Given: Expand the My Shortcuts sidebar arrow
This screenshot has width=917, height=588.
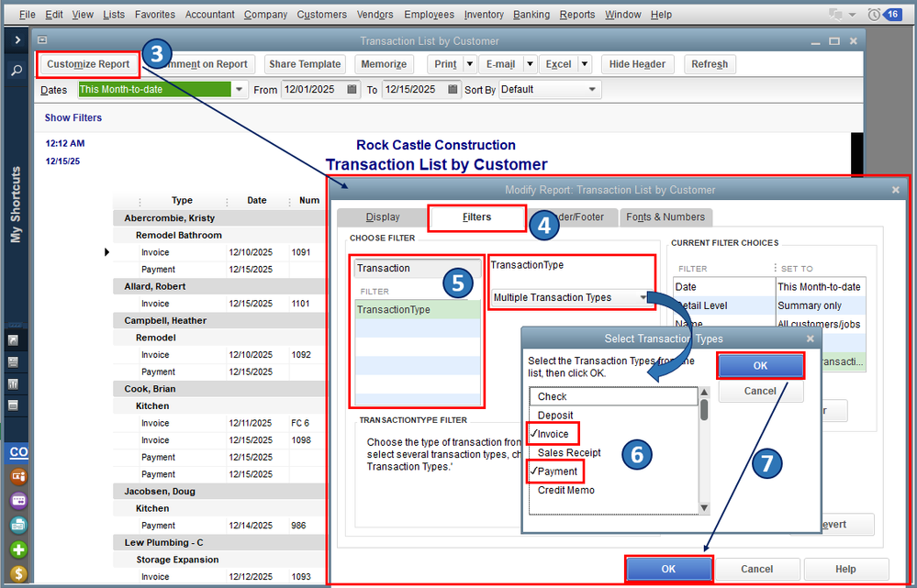Looking at the screenshot, I should (17, 40).
